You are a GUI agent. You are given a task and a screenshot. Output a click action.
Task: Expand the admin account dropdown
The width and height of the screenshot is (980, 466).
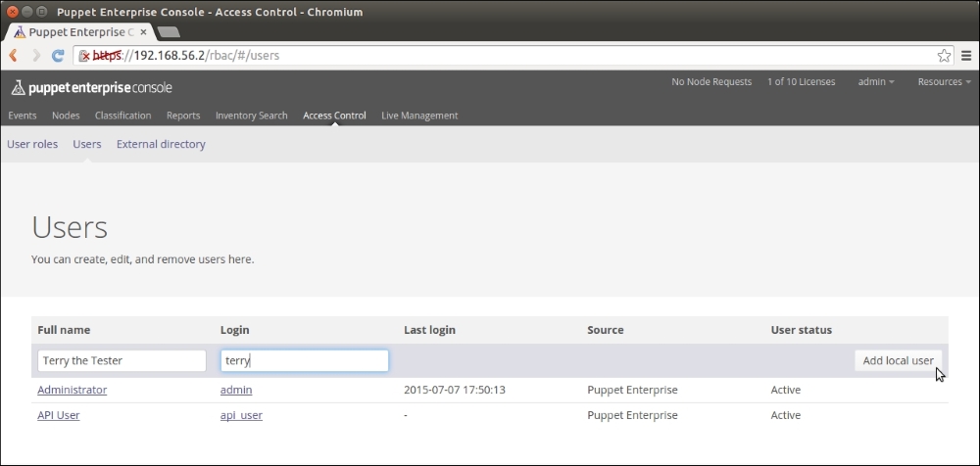tap(875, 82)
